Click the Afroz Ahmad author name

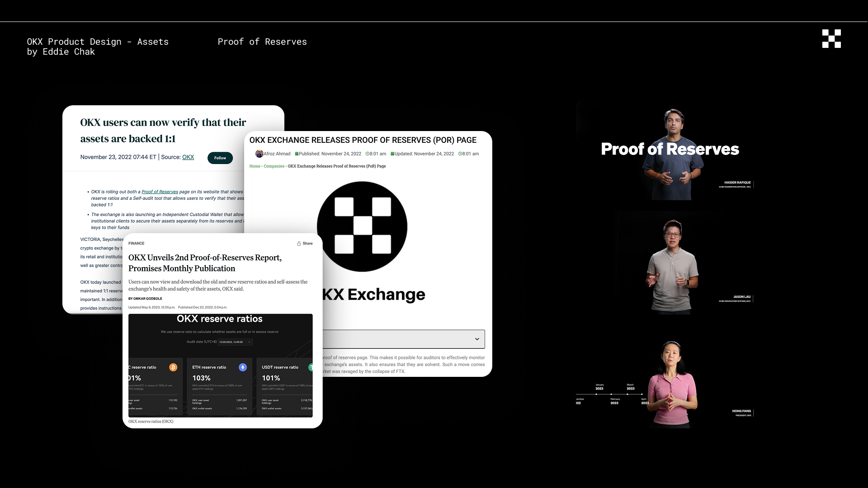click(277, 154)
